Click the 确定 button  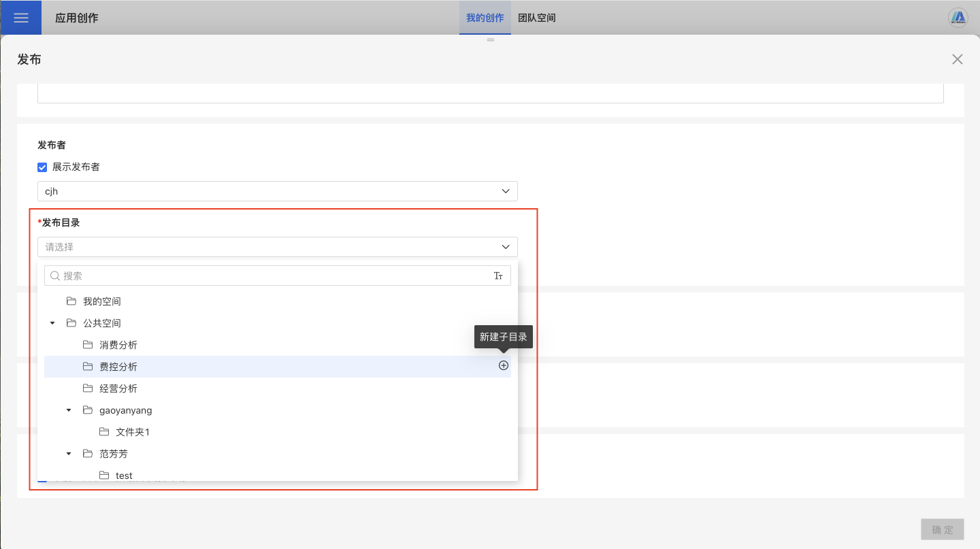[943, 530]
